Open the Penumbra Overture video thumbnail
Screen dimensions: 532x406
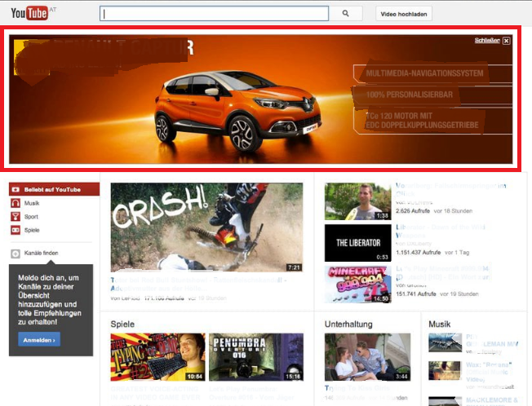pos(256,357)
